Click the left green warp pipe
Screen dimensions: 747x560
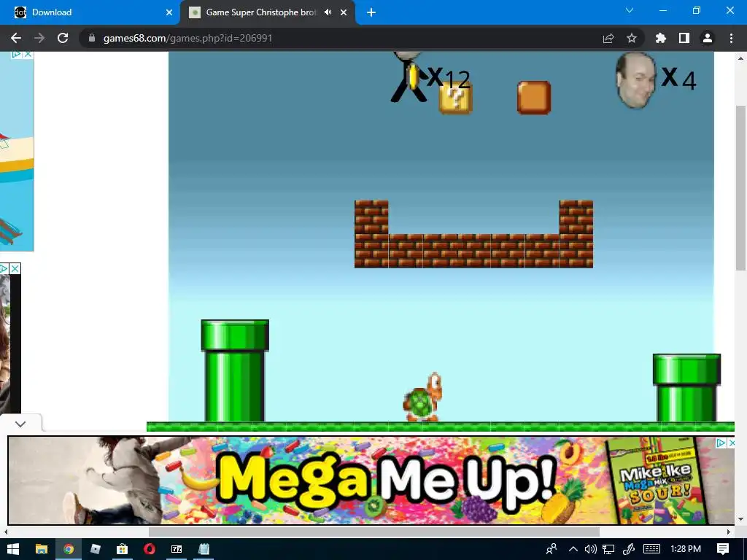coord(235,370)
